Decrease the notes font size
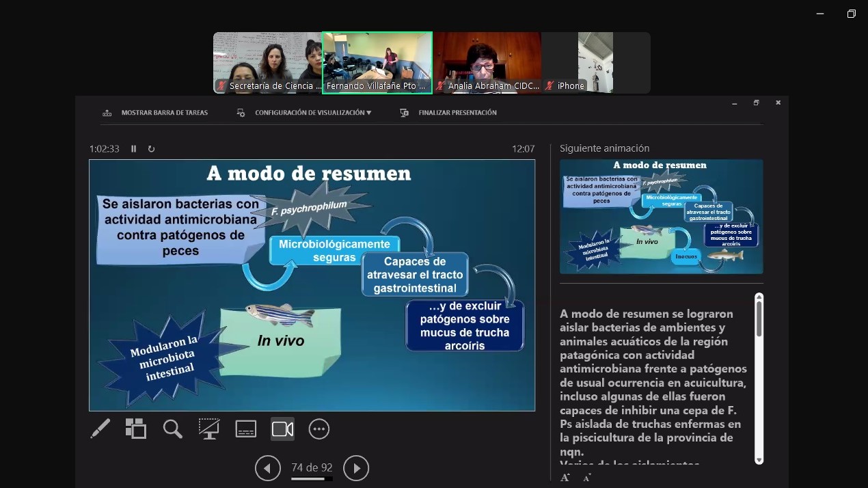 pyautogui.click(x=586, y=477)
